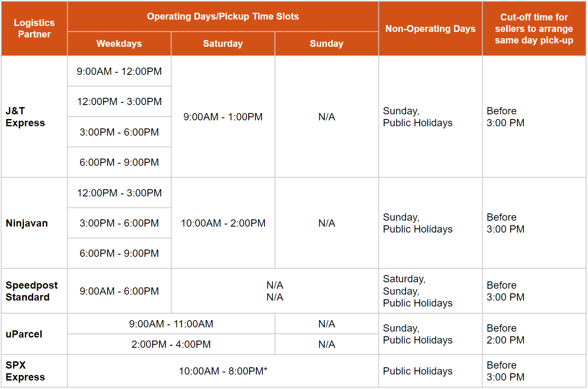Click the Speedpost Standard row label
This screenshot has height=389, width=588.
pos(31,291)
